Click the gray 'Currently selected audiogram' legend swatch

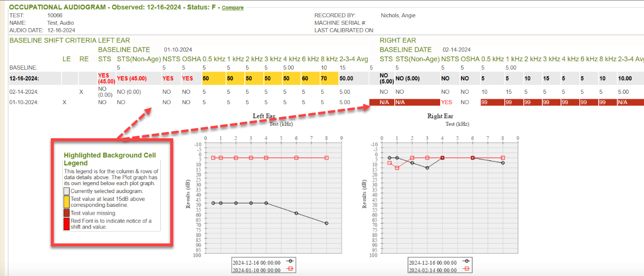[67, 191]
